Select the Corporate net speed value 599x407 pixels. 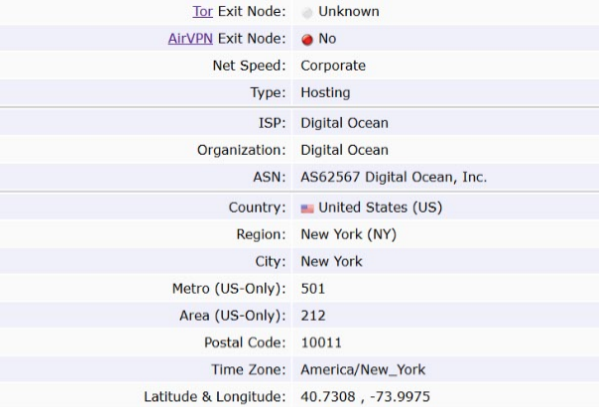pyautogui.click(x=333, y=66)
